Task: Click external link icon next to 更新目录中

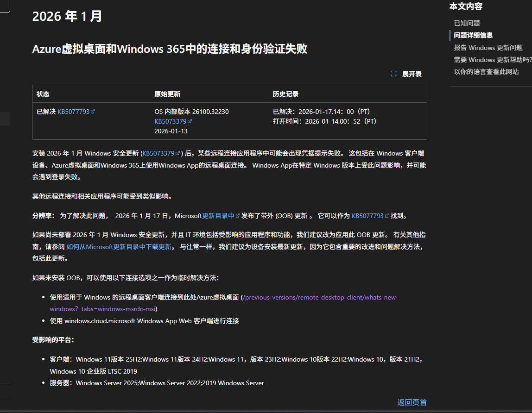Action: [x=237, y=215]
